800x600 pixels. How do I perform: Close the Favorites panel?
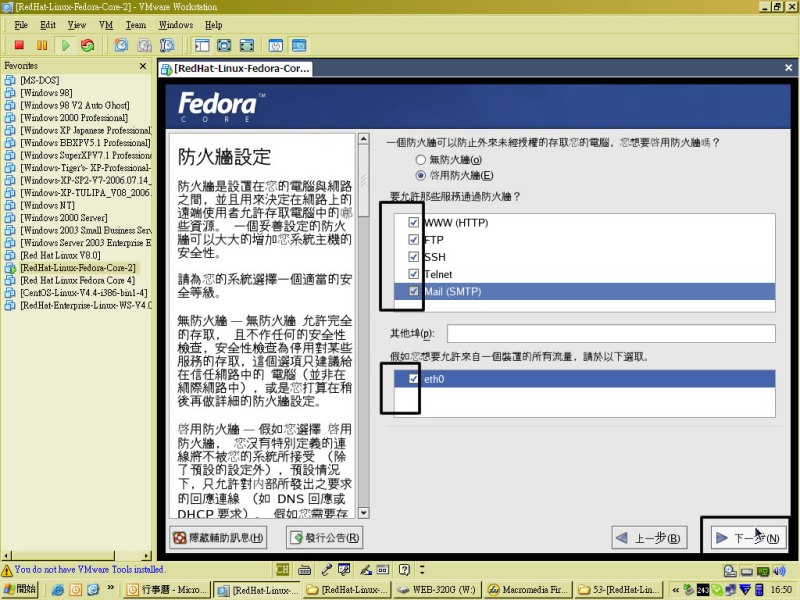tap(143, 66)
